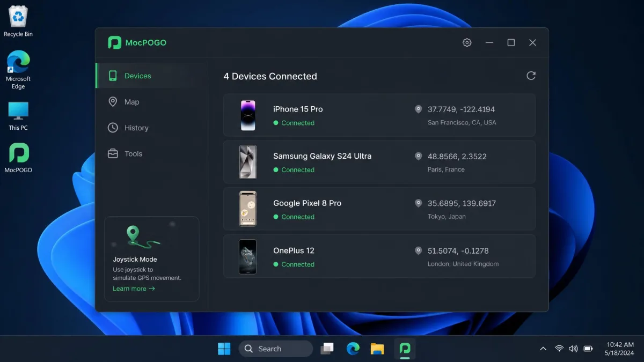Click the MocPOGO taskbar icon
The image size is (644, 362).
coord(405,349)
